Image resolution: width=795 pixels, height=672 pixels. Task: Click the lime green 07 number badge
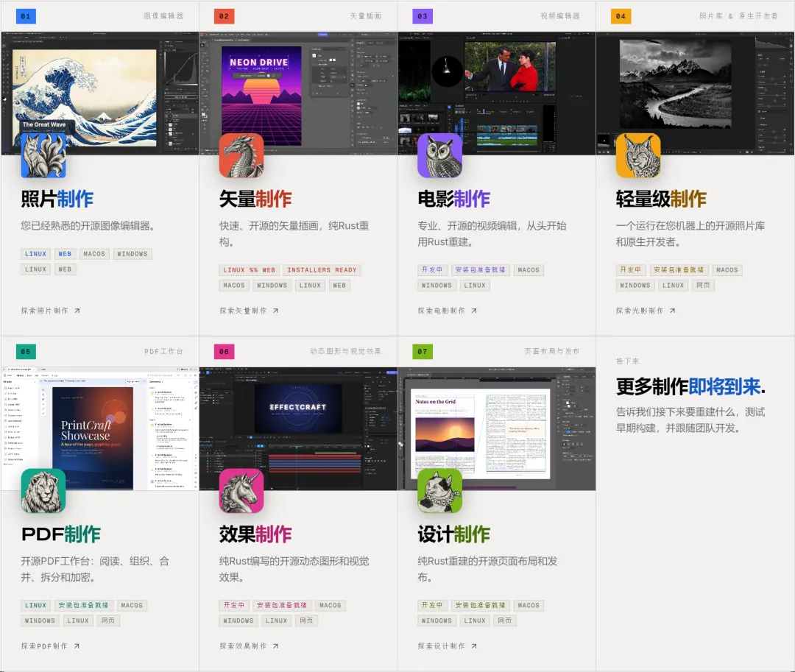pyautogui.click(x=423, y=352)
